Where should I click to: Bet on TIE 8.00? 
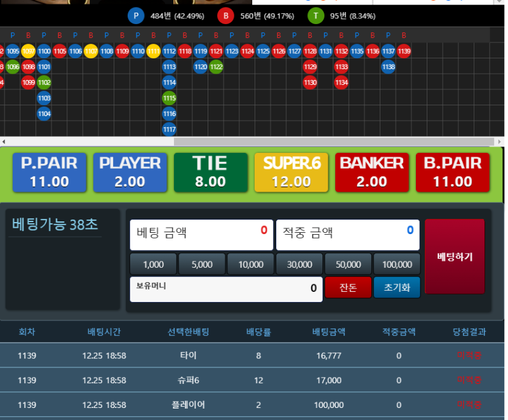coord(211,173)
